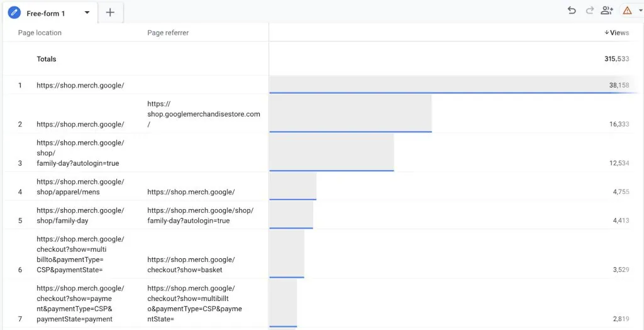Click the row 5 referrer family-day?autologin=true
Image resolution: width=644 pixels, height=330 pixels.
pyautogui.click(x=201, y=215)
